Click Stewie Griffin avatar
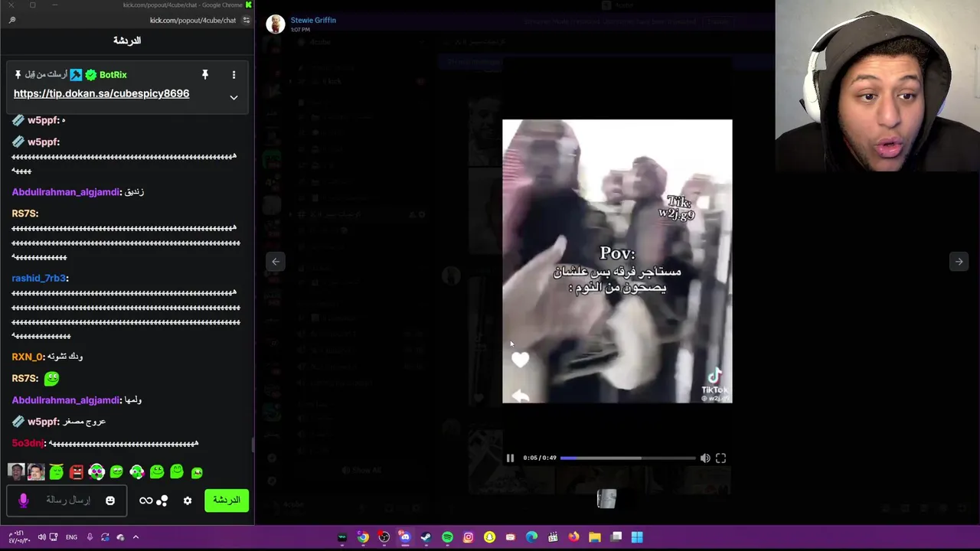Image resolution: width=980 pixels, height=551 pixels. pyautogui.click(x=276, y=24)
